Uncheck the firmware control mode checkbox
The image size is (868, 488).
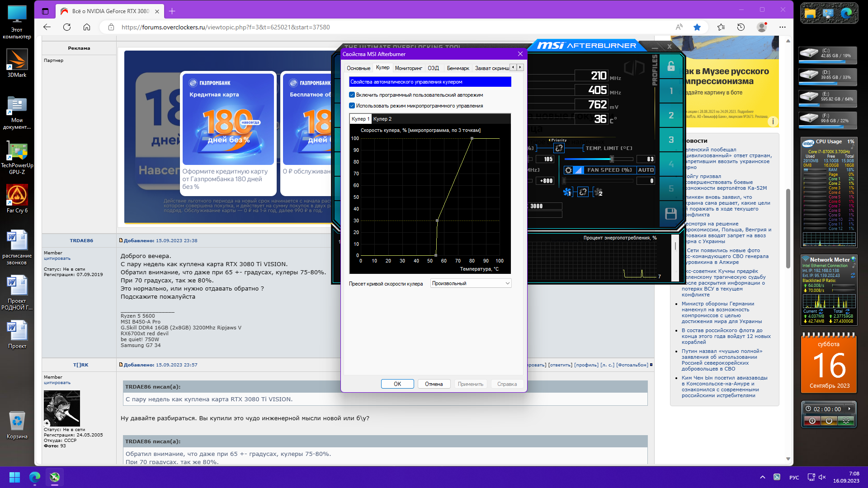click(x=352, y=106)
